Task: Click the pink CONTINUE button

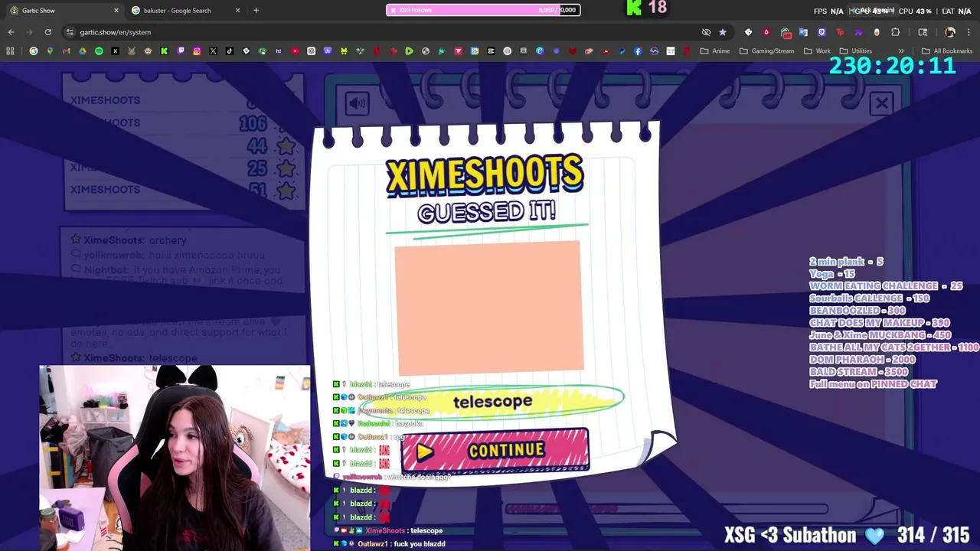Action: tap(495, 450)
